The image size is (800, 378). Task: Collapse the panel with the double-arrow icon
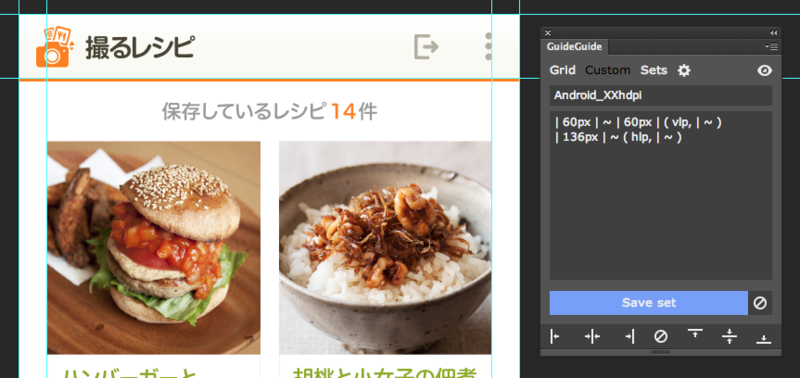[x=773, y=33]
